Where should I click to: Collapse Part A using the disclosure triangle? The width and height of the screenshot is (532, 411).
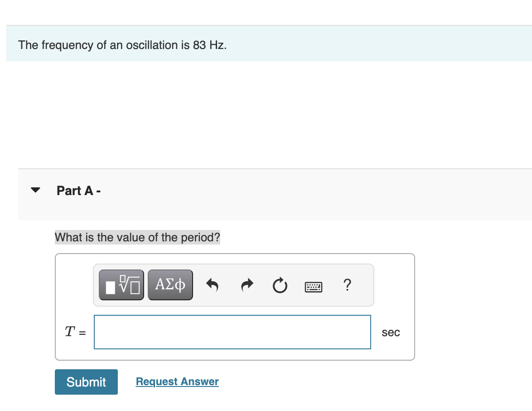click(x=35, y=190)
